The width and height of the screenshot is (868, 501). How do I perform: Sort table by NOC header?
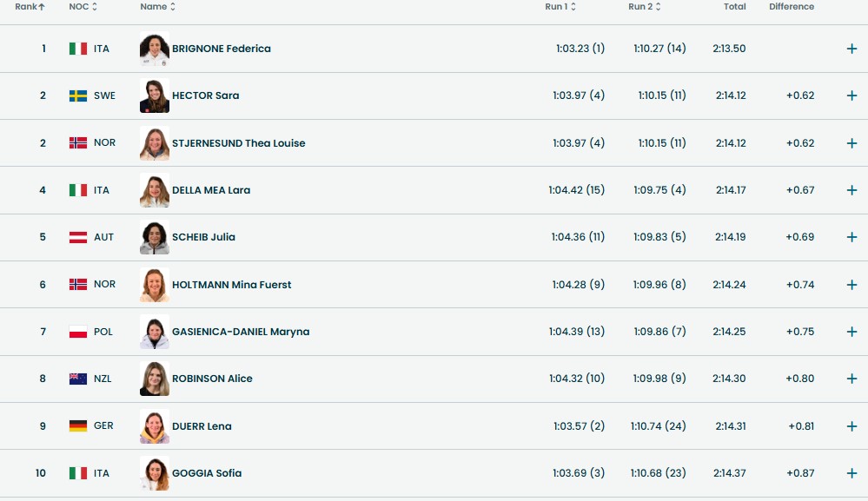point(83,7)
